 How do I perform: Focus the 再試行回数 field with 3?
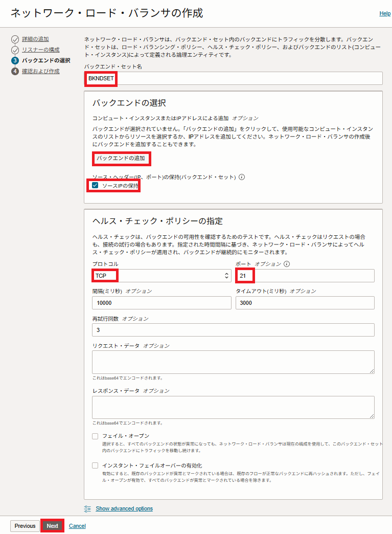click(233, 330)
